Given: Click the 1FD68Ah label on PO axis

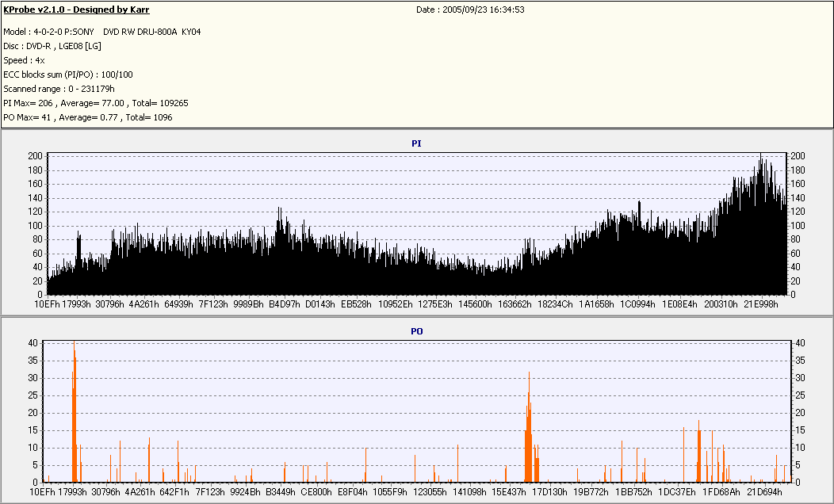Looking at the screenshot, I should click(721, 492).
